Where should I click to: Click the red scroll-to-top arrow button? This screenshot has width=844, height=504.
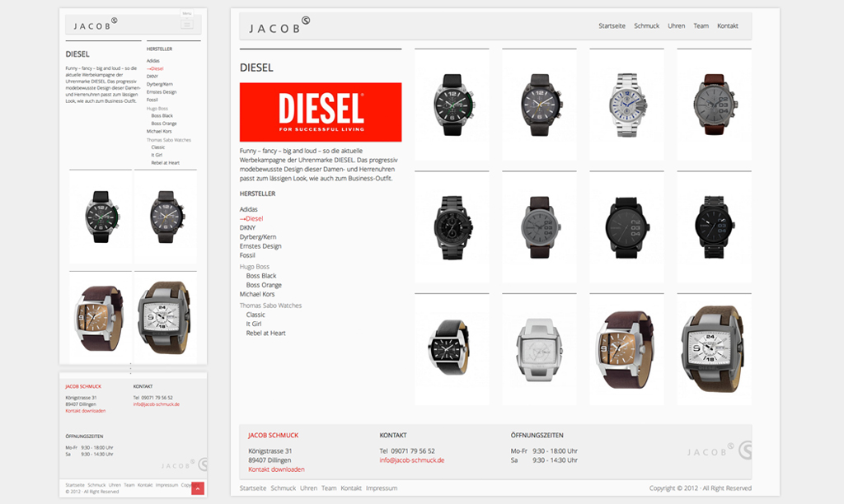197,489
